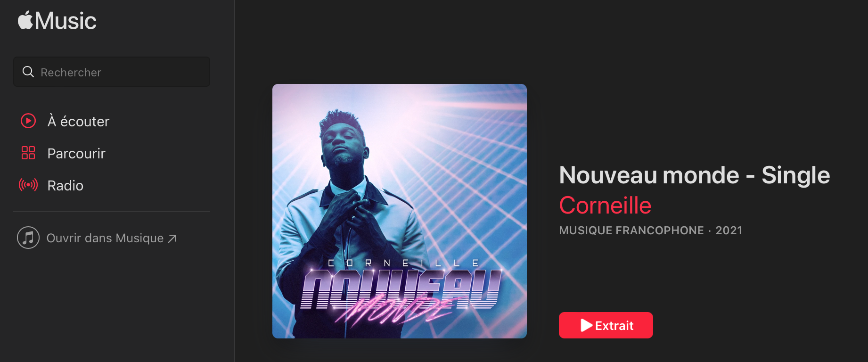Focus the Rechercher search field
Viewport: 868px width, 362px height.
point(112,72)
